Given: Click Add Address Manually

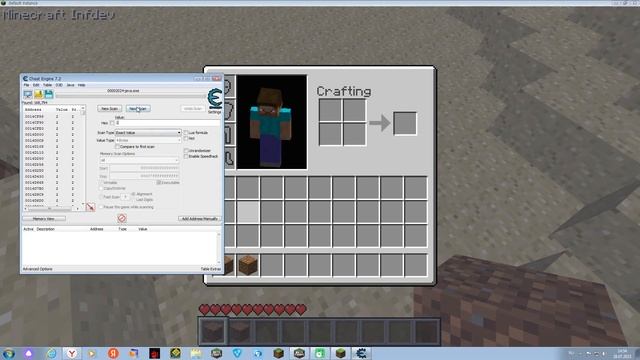Looking at the screenshot, I should (x=200, y=219).
